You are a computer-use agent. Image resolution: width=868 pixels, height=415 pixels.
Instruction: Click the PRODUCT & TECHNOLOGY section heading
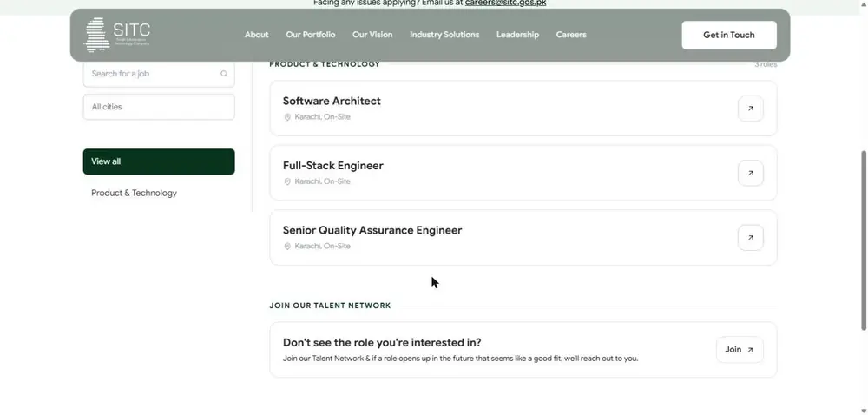[325, 64]
